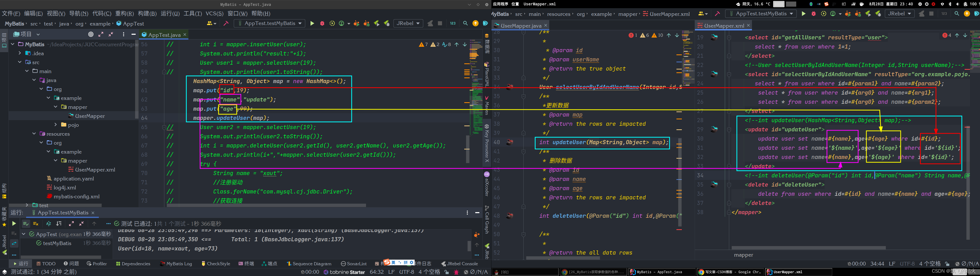Open the SonarLint tool window
The height and width of the screenshot is (276, 980).
(354, 263)
